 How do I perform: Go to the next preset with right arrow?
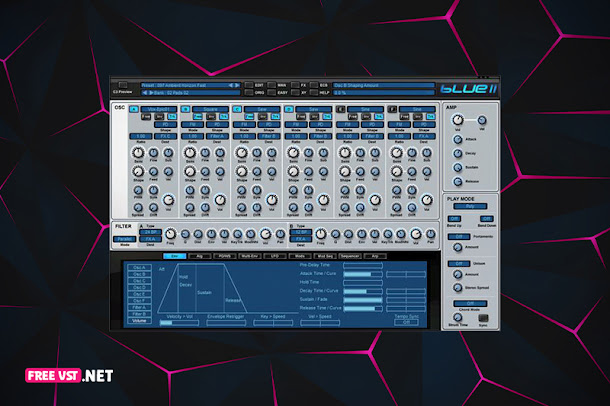click(237, 85)
